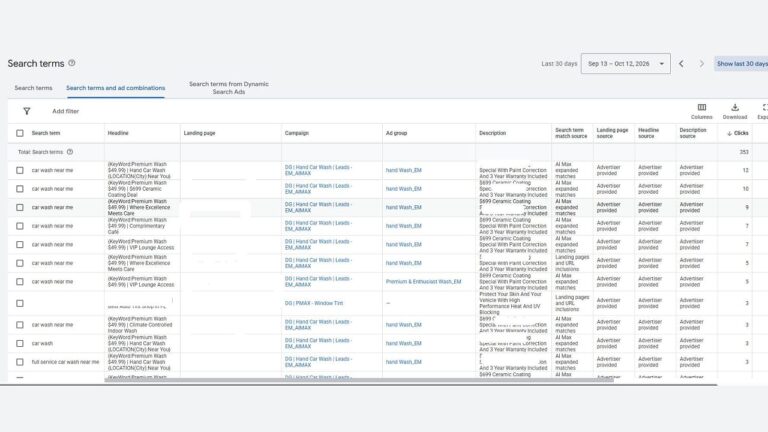768x432 pixels.
Task: Tick checkbox for row with 12 clicks
Action: coord(20,170)
